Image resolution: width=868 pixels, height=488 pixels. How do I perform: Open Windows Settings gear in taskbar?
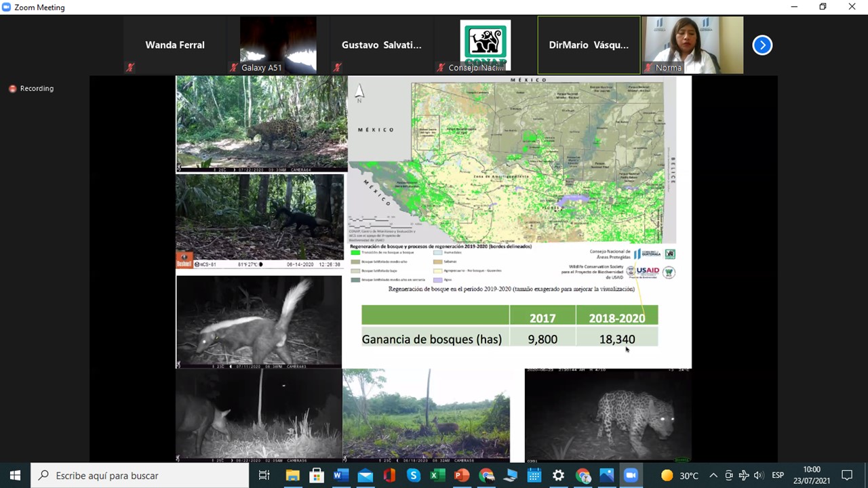558,476
